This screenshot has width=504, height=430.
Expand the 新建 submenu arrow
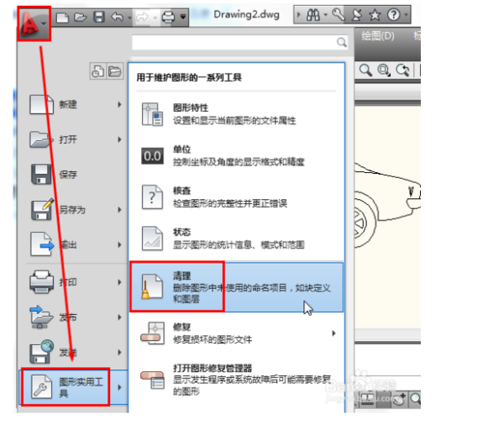pos(119,104)
